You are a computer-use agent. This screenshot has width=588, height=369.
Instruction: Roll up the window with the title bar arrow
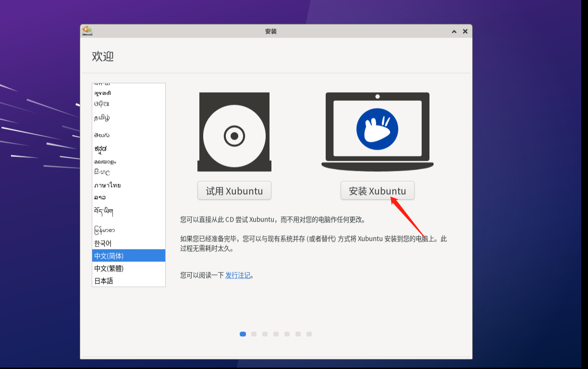point(454,32)
